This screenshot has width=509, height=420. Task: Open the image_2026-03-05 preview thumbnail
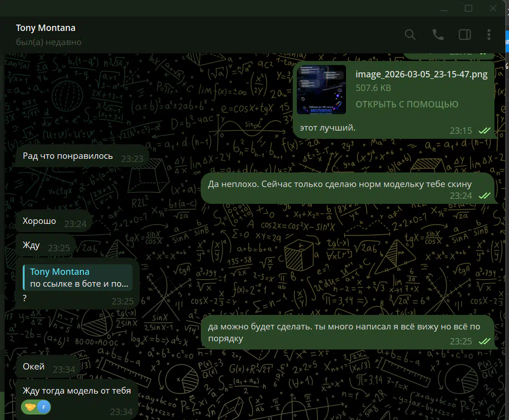coord(321,90)
